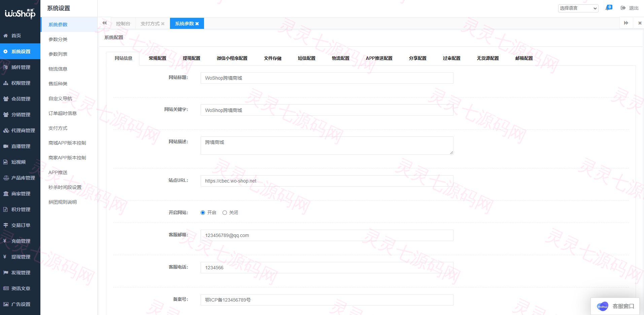Click the 广告设置 image icon

pos(6,304)
